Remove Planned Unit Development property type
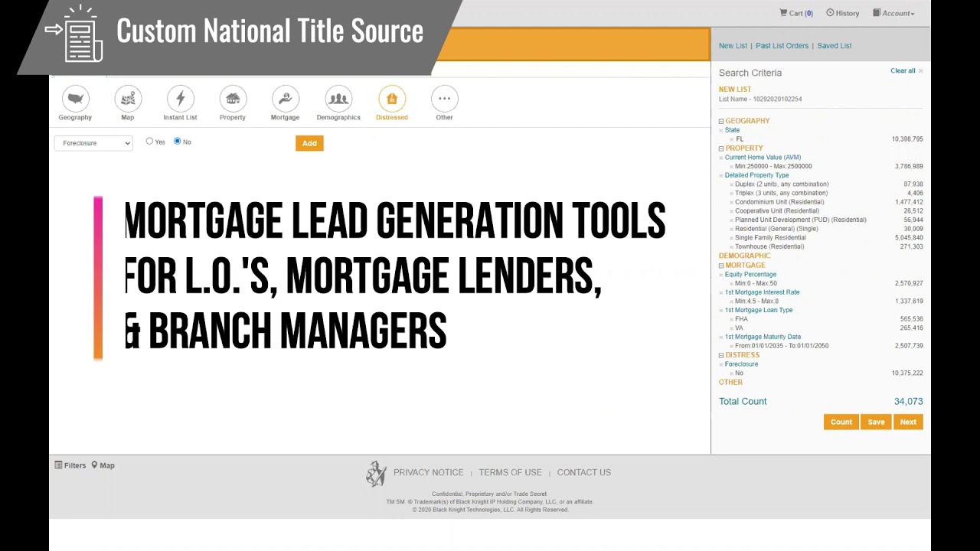The width and height of the screenshot is (980, 551). click(x=731, y=220)
